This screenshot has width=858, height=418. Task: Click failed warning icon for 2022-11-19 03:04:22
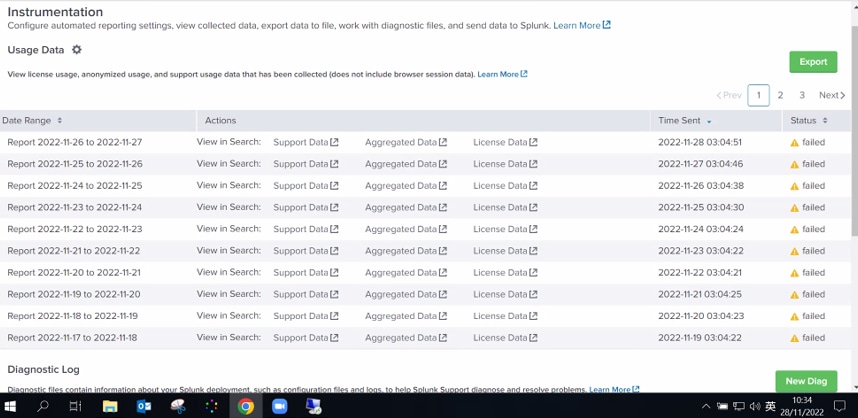(795, 338)
